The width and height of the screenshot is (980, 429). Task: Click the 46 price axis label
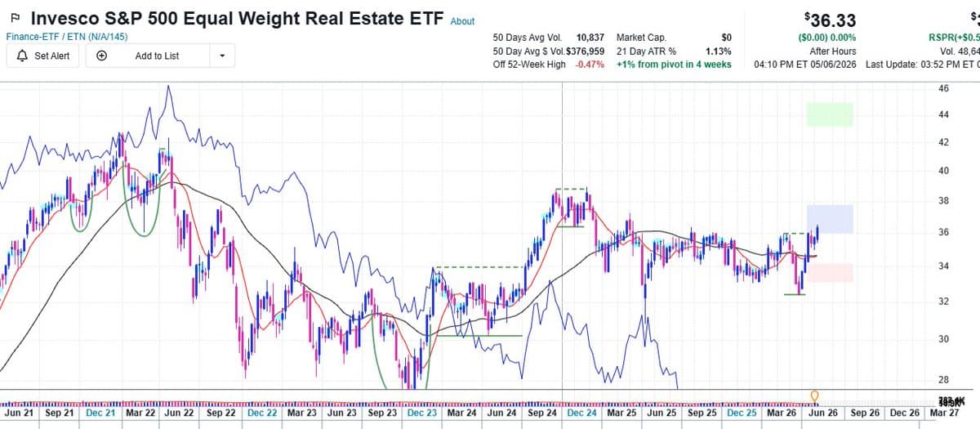tap(943, 88)
